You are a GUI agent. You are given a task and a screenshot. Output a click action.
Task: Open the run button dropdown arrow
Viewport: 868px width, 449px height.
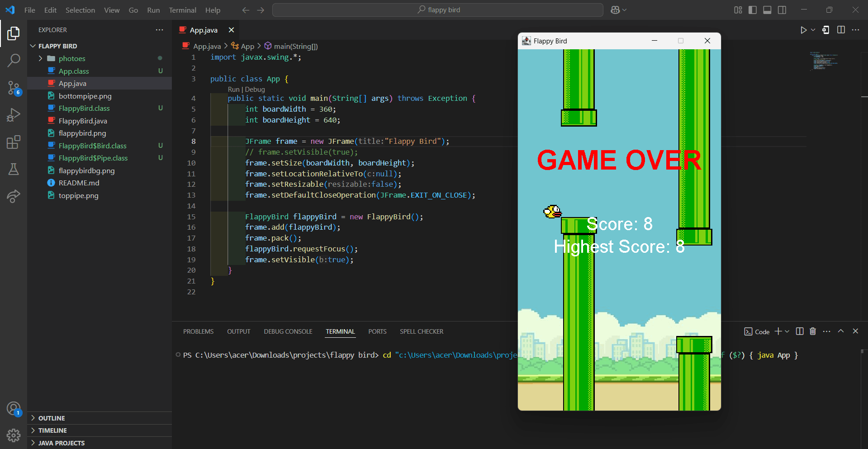(x=813, y=30)
